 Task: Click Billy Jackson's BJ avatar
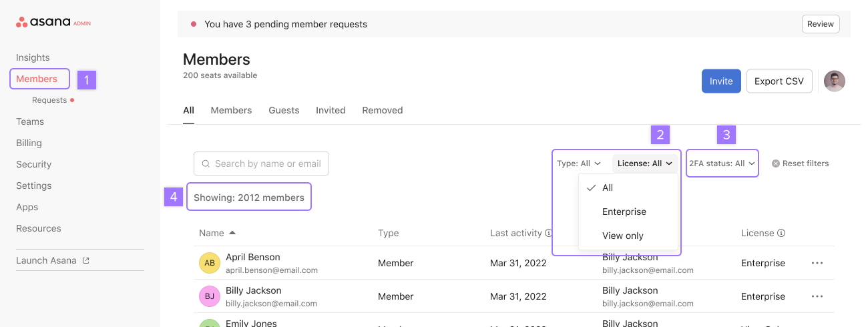210,296
